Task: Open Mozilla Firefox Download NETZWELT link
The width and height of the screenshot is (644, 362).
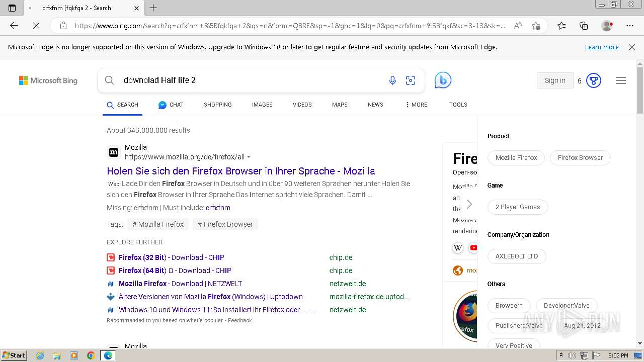Action: click(x=181, y=284)
